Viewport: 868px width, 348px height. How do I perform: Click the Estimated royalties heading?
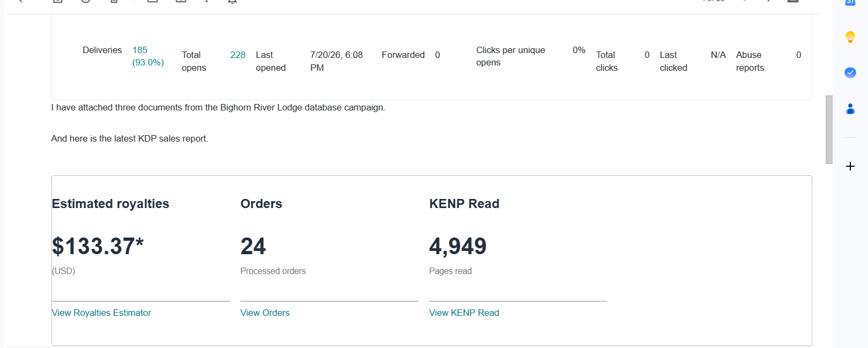click(110, 204)
